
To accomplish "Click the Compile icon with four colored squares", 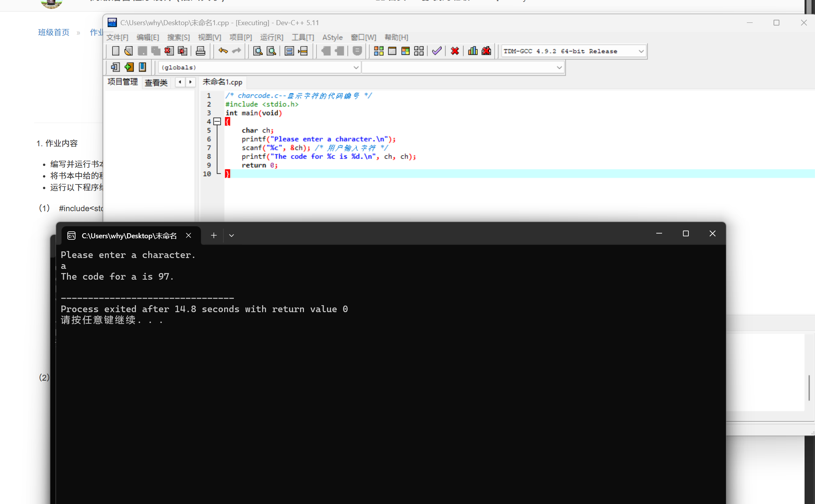I will click(x=379, y=51).
